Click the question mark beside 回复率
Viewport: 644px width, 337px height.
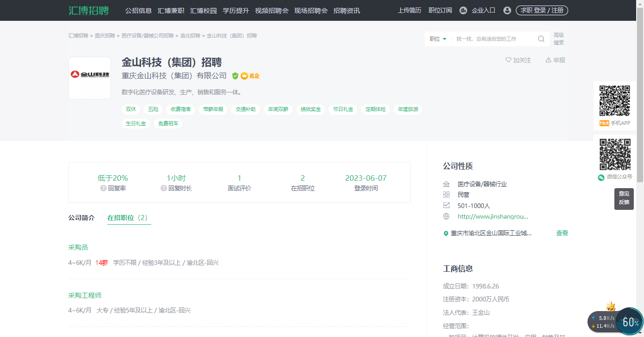pyautogui.click(x=103, y=188)
